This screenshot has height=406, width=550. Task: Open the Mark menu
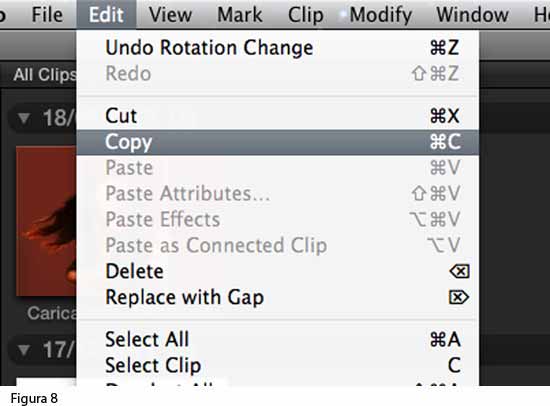(240, 15)
